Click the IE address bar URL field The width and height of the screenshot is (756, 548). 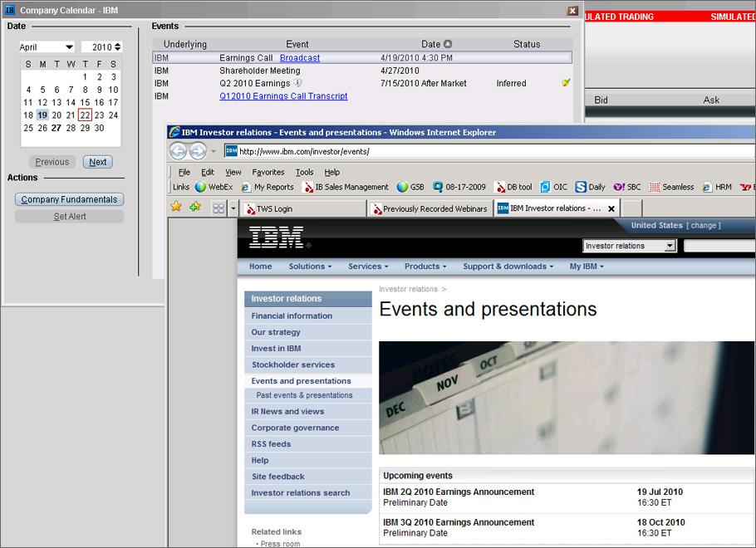tap(492, 151)
